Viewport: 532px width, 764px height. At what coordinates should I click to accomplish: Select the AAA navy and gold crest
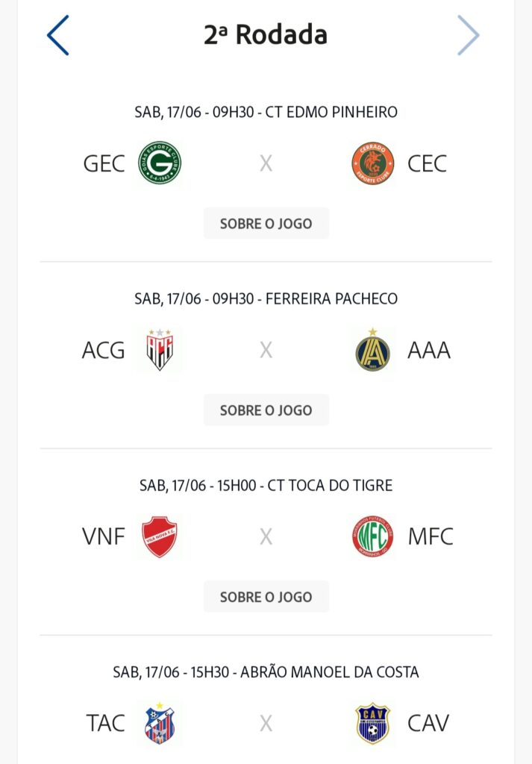372,350
